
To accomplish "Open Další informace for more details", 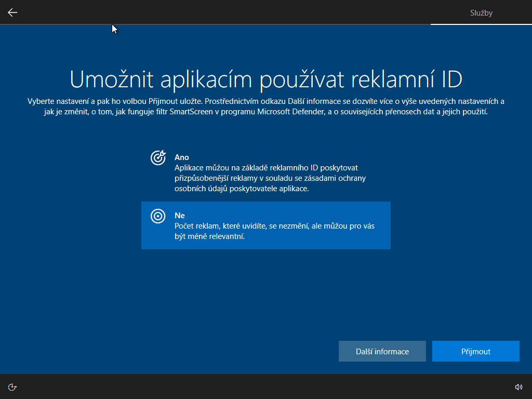I will tap(382, 351).
